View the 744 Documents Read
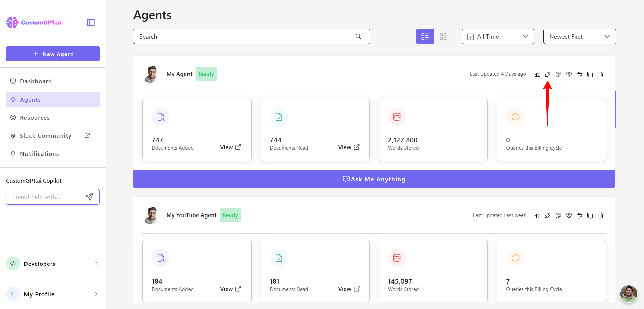 tap(349, 147)
